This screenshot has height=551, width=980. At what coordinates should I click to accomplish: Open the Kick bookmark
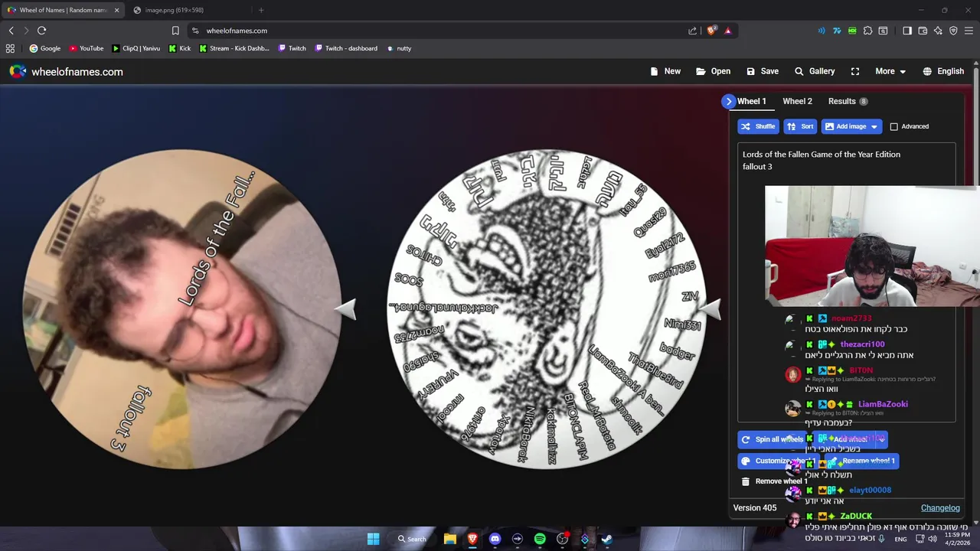pos(179,48)
